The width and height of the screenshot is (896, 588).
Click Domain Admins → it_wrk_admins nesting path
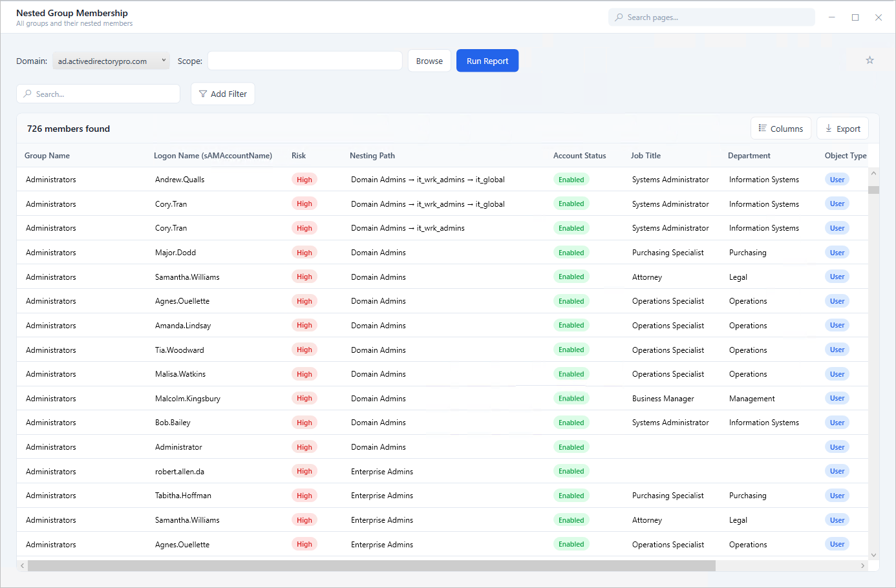point(408,228)
